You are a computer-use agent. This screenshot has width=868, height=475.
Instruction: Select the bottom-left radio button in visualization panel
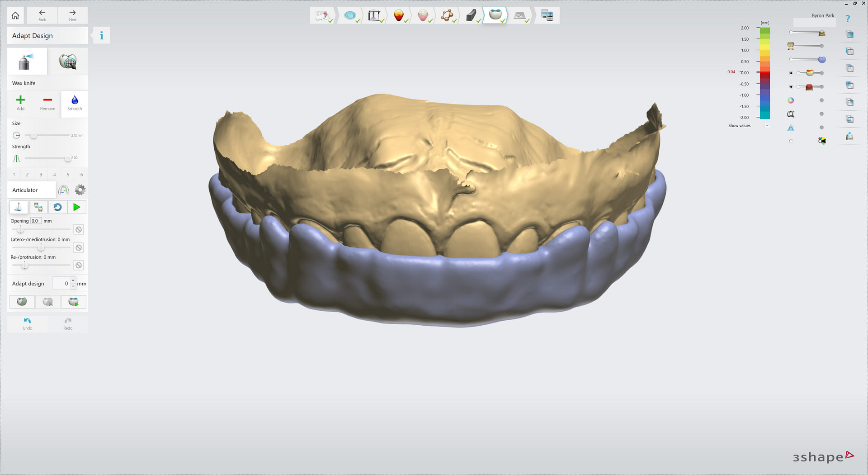tap(791, 141)
